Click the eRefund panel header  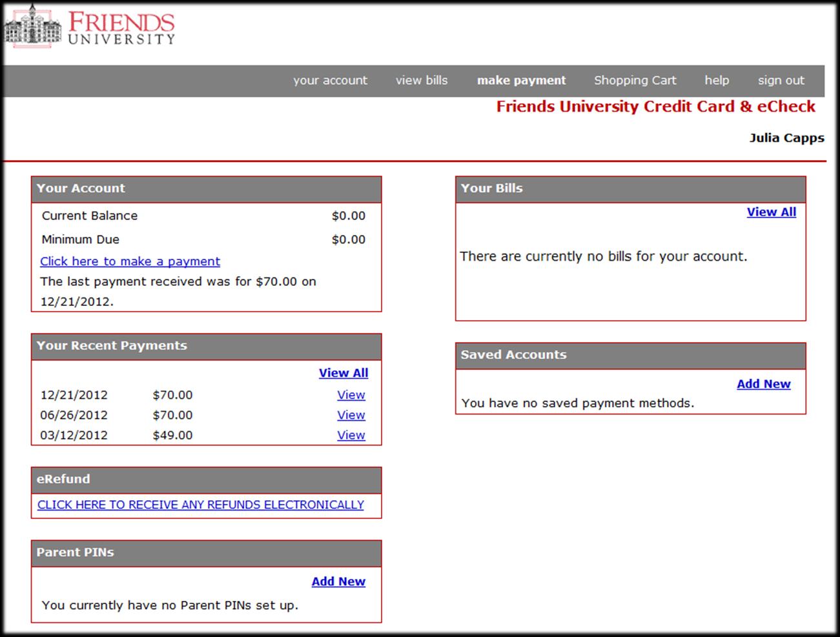207,480
